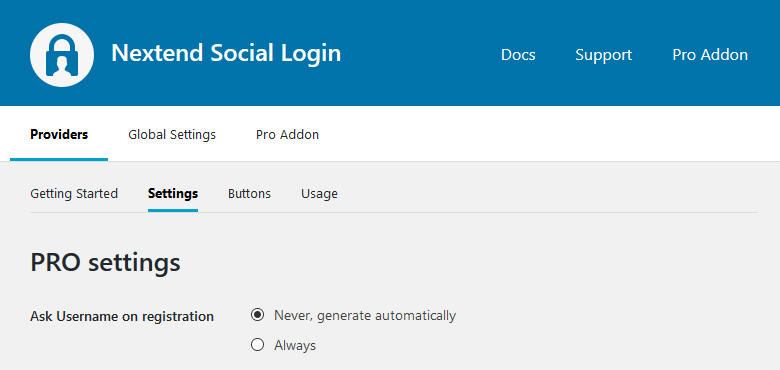
Task: Click the 'Nextend Social Login' title text
Action: [x=226, y=53]
